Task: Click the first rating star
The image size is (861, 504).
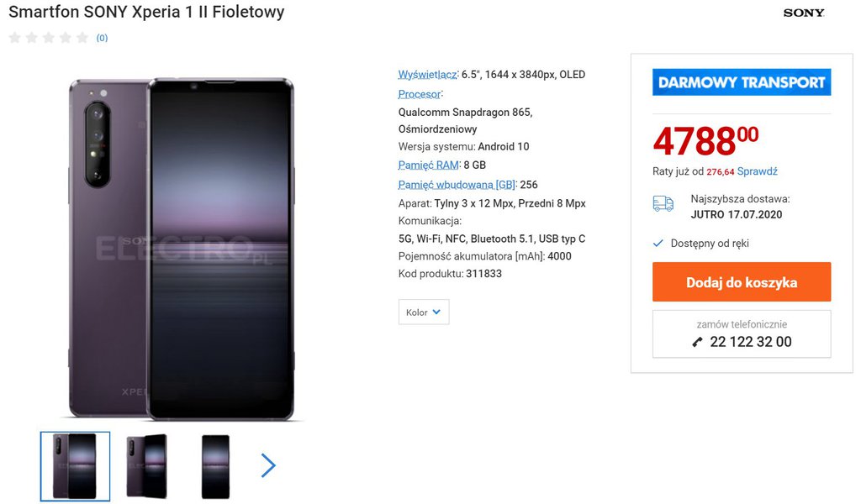Action: (14, 37)
